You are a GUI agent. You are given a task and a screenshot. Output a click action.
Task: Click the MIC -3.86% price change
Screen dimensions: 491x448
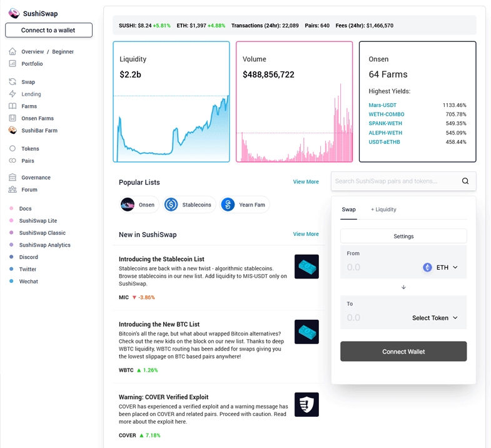[137, 297]
